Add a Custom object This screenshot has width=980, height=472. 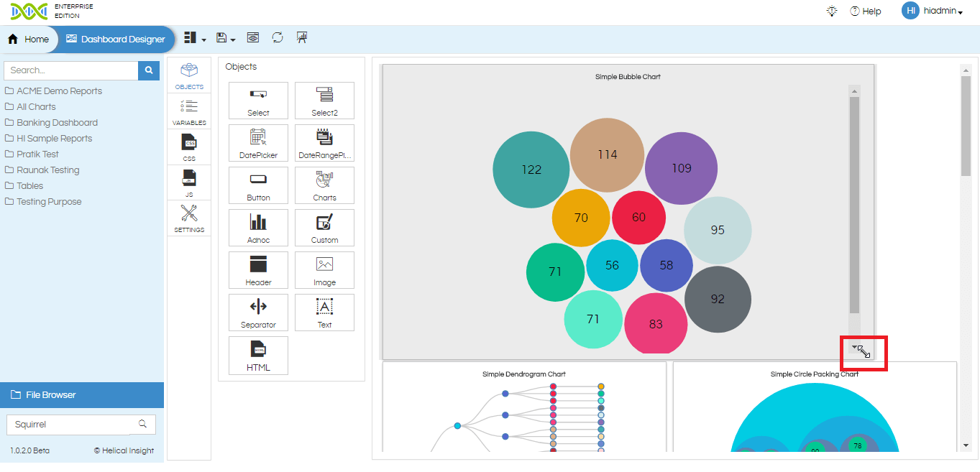coord(324,228)
